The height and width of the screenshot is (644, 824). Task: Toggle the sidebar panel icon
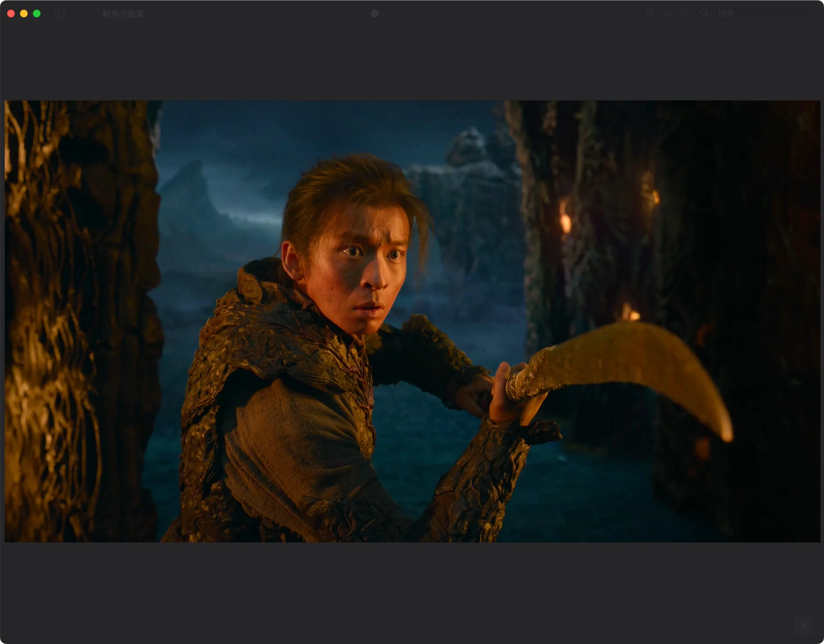pos(60,14)
